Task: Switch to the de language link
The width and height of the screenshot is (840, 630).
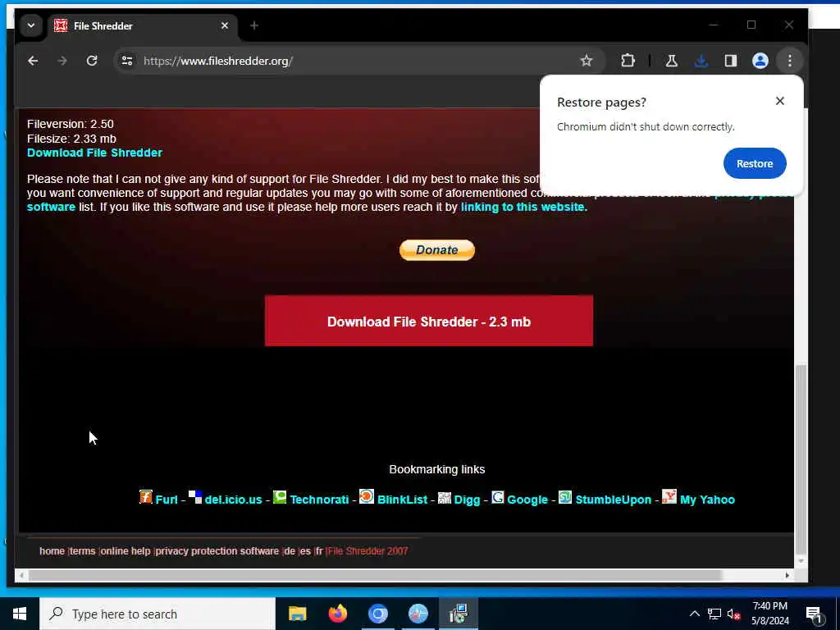Action: coord(290,550)
